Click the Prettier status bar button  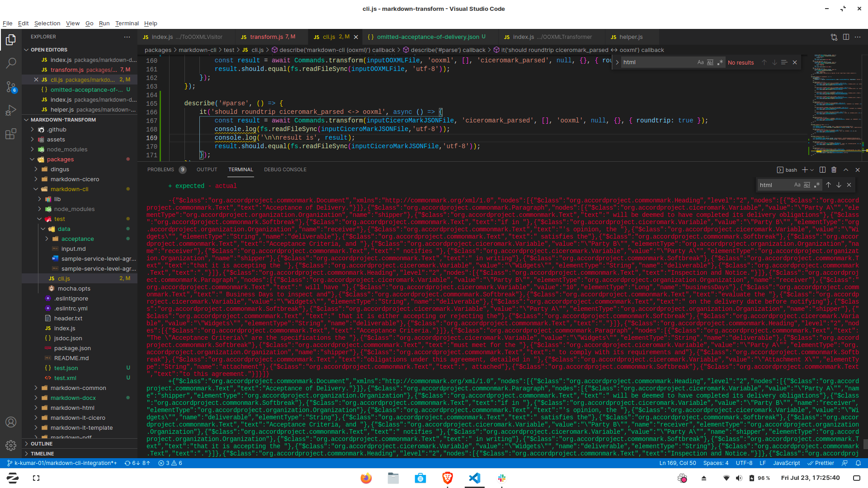(x=821, y=463)
